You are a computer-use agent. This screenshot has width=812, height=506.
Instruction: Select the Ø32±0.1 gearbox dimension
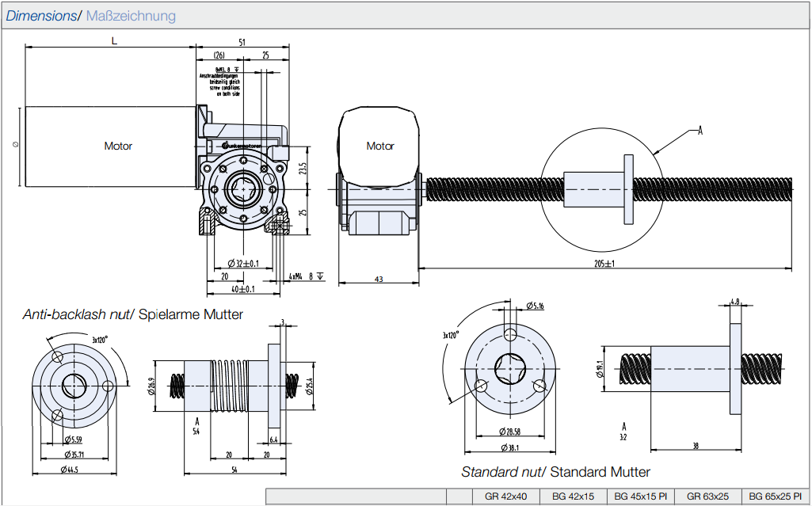tap(243, 263)
